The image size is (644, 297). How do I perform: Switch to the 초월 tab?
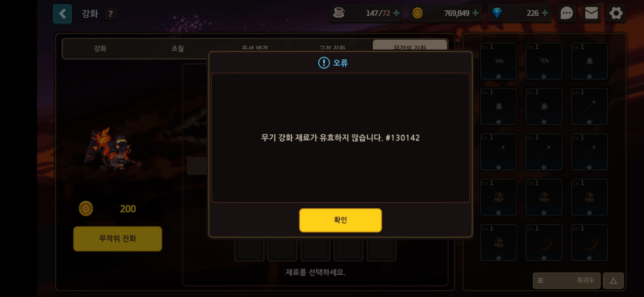(x=178, y=49)
